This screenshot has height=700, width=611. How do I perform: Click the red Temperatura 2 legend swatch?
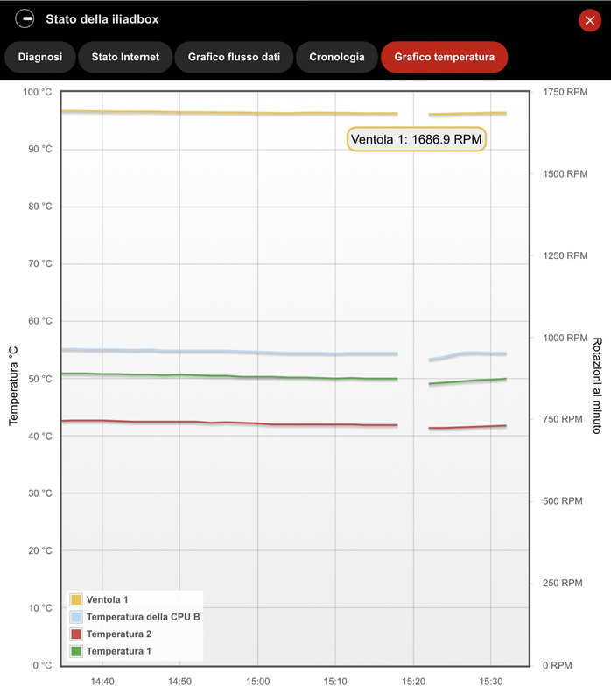coord(76,633)
